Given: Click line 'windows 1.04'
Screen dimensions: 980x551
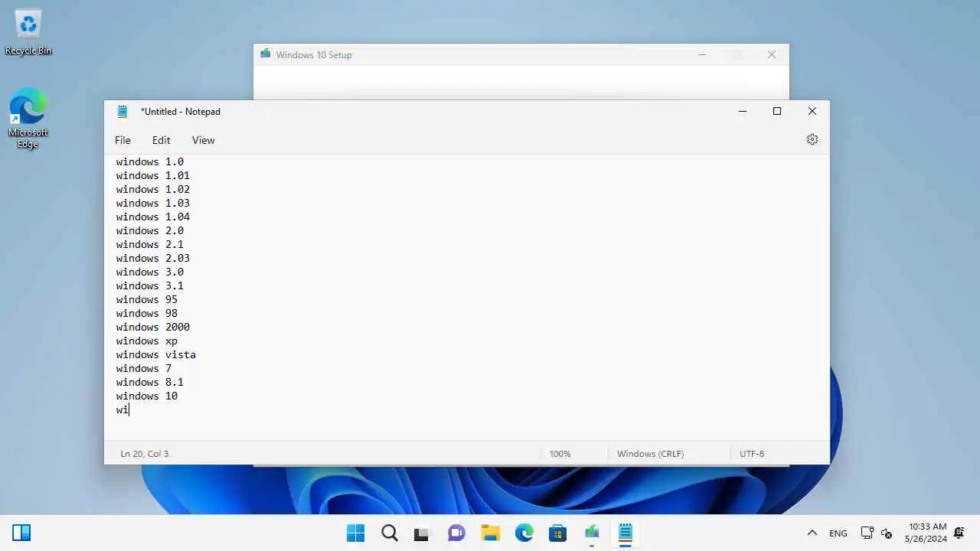Looking at the screenshot, I should (x=153, y=217).
